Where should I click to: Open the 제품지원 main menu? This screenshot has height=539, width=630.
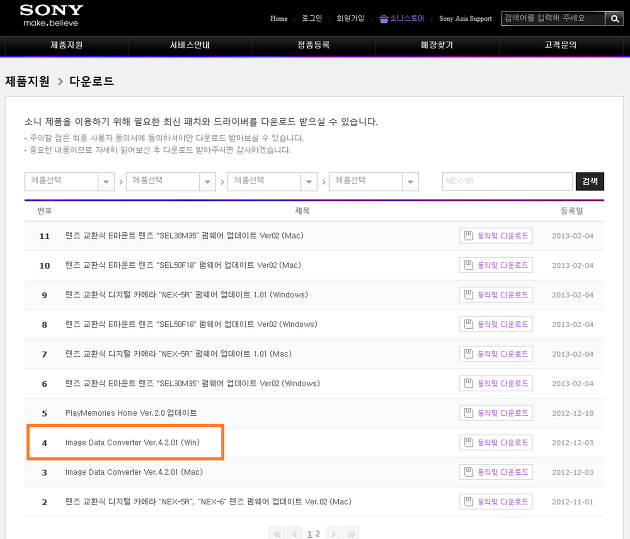tap(66, 45)
